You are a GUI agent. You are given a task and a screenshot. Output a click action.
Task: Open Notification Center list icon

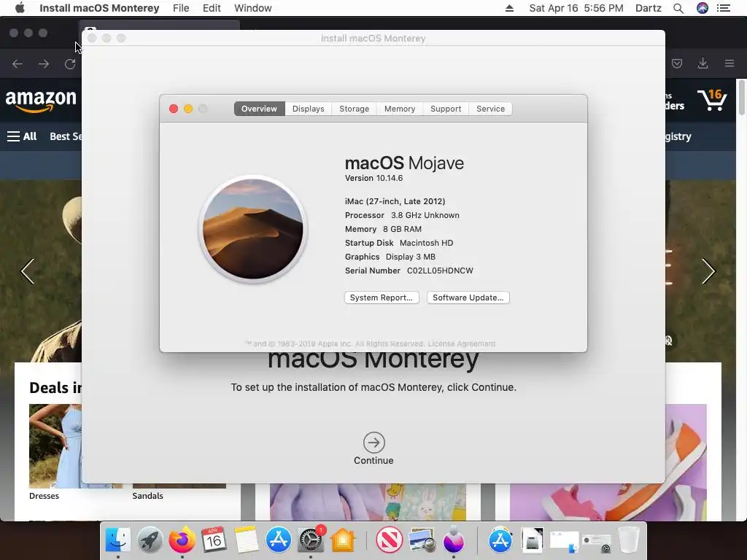pyautogui.click(x=724, y=8)
